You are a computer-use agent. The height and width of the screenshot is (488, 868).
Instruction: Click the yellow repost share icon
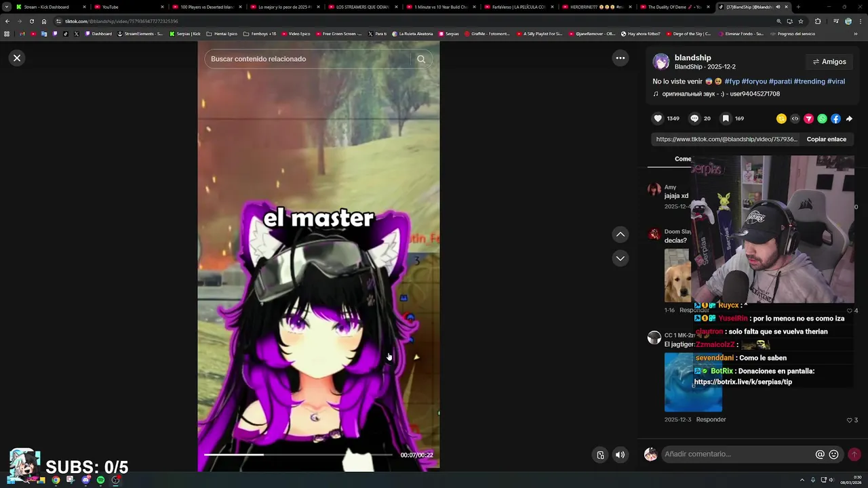click(x=781, y=119)
